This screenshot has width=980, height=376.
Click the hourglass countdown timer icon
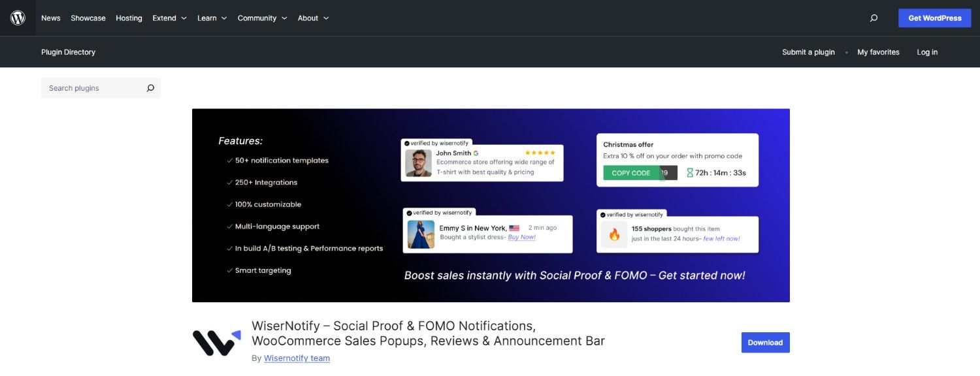pos(690,173)
